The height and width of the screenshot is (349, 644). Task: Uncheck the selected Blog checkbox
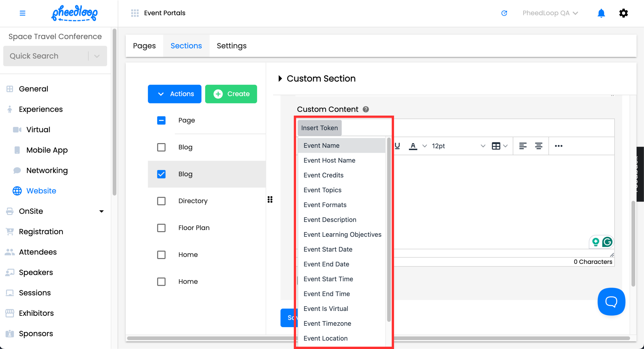coord(161,174)
